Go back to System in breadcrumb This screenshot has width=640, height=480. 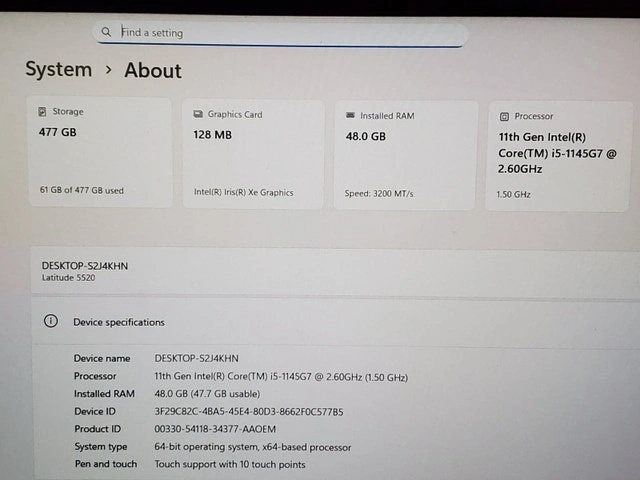(x=58, y=70)
